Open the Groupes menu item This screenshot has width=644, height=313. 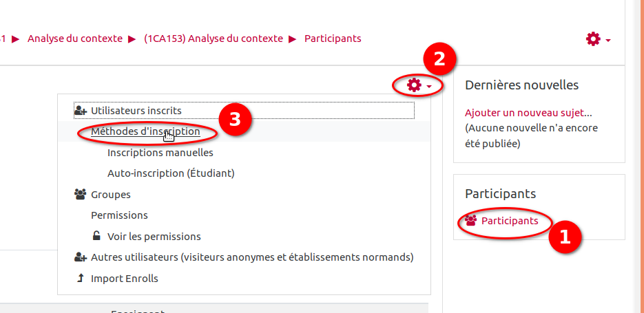point(111,195)
